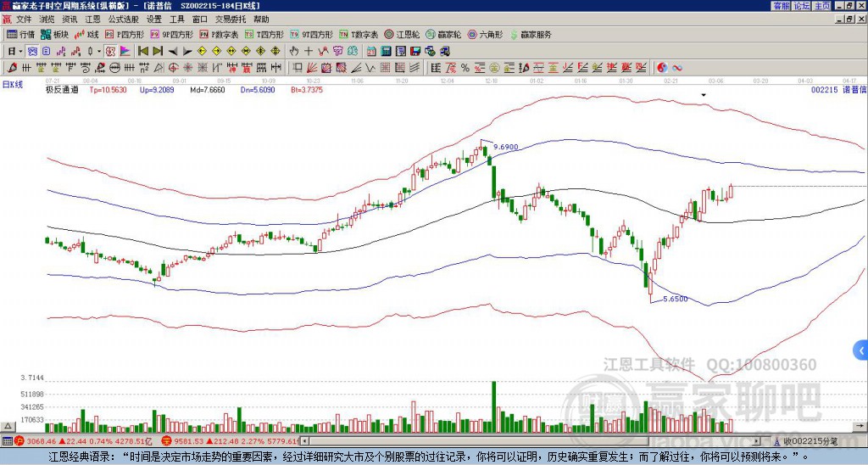
Task: Open the 江恩轮 Gann wheel
Action: tap(401, 34)
